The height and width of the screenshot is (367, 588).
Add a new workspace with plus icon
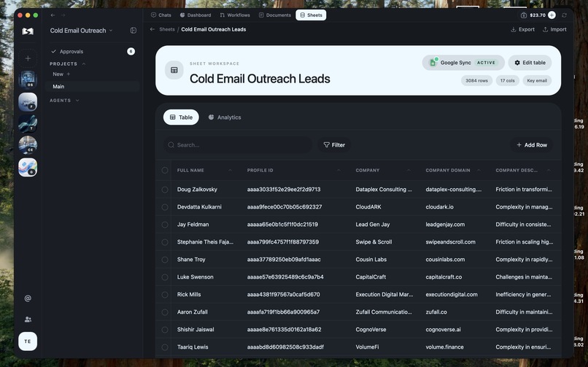click(28, 58)
